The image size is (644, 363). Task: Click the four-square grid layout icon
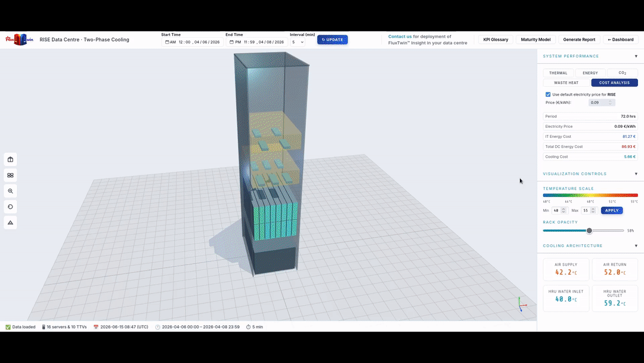click(10, 175)
